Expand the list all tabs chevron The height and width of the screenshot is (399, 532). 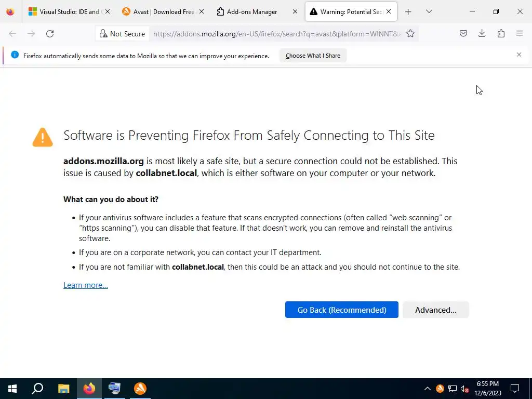point(429,12)
